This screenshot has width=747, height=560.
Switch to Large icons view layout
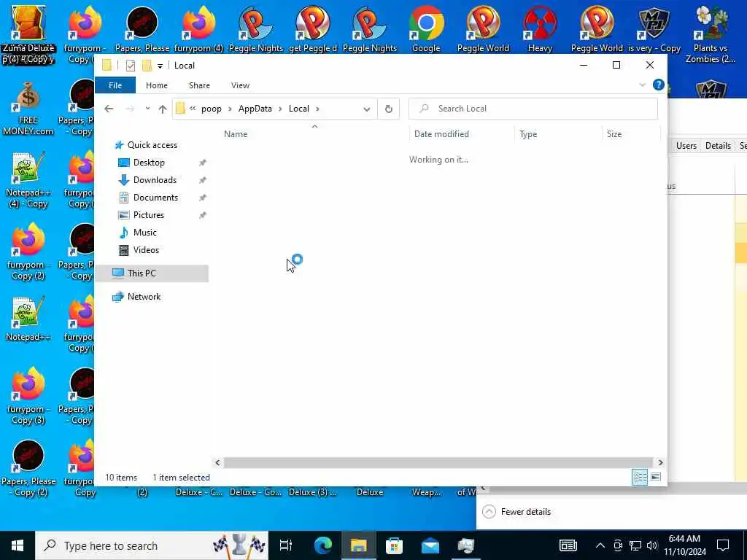656,477
